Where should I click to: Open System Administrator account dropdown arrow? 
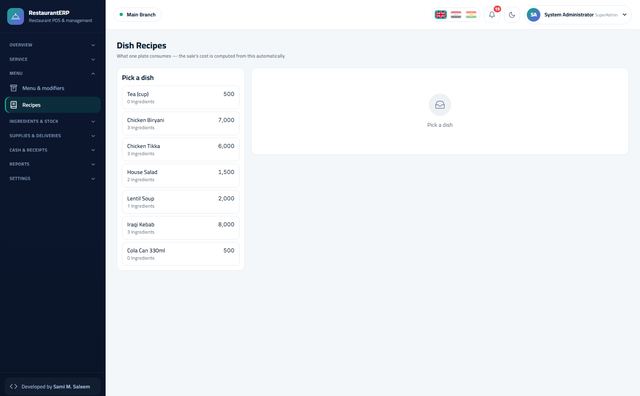[624, 15]
